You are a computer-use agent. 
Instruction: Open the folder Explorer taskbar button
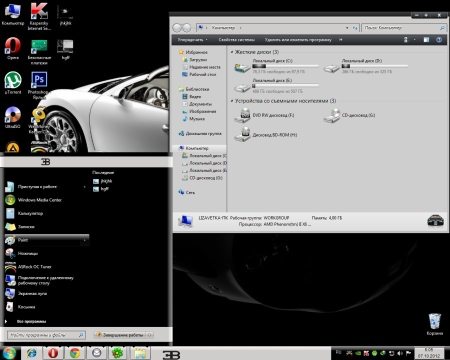pyautogui.click(x=140, y=353)
